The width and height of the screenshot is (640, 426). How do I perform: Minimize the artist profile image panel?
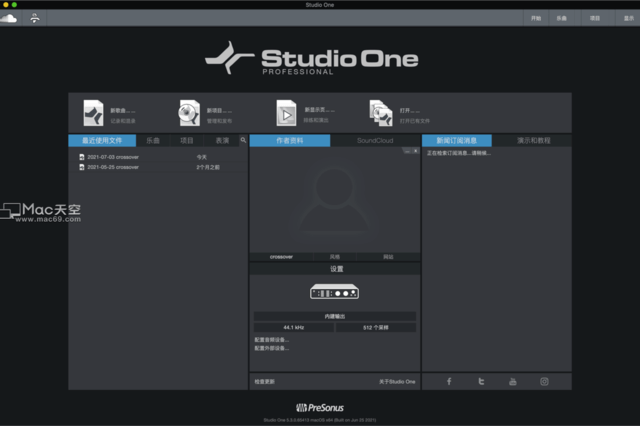tap(407, 151)
